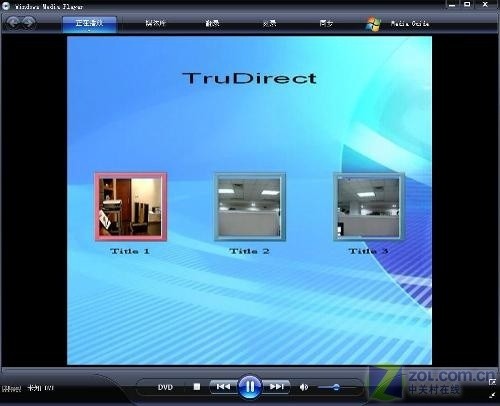The height and width of the screenshot is (406, 500).
Task: Select the Title 3 thumbnail
Action: click(x=368, y=206)
